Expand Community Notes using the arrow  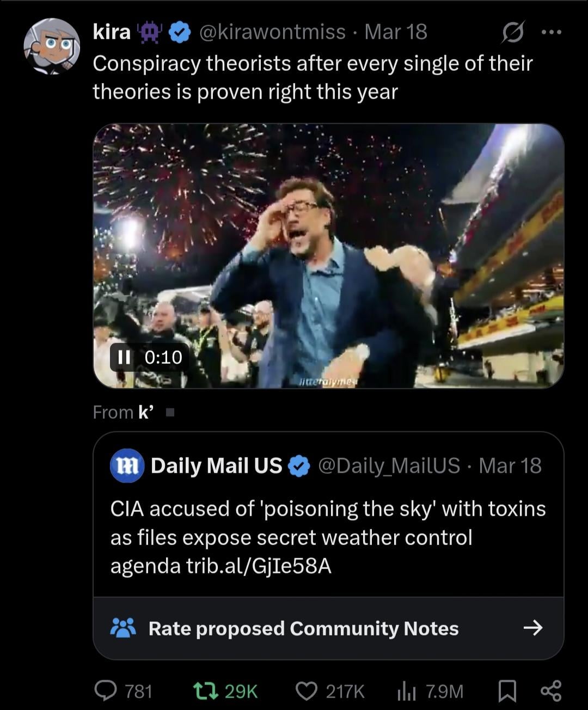tap(532, 628)
